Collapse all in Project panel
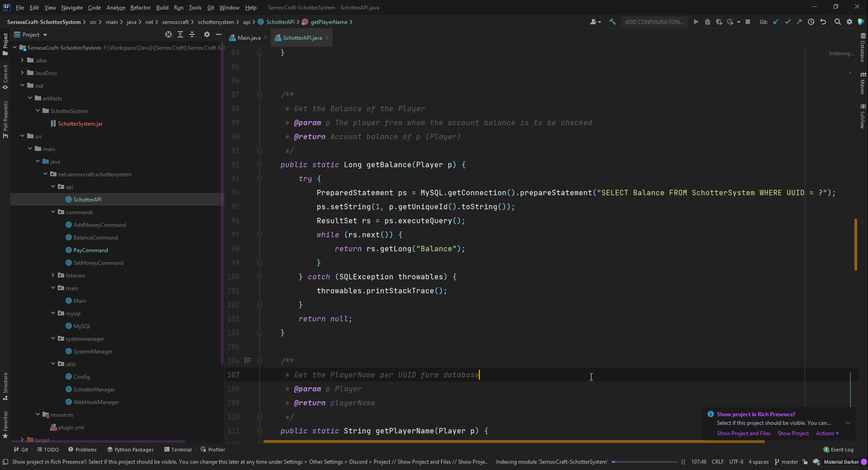Viewport: 868px width, 470px height. click(x=192, y=34)
